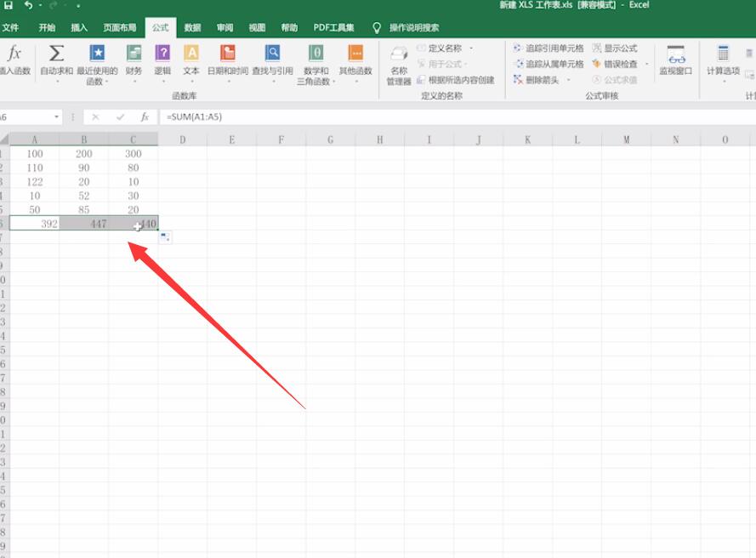Switch to the Home (开始) tab

[x=47, y=27]
